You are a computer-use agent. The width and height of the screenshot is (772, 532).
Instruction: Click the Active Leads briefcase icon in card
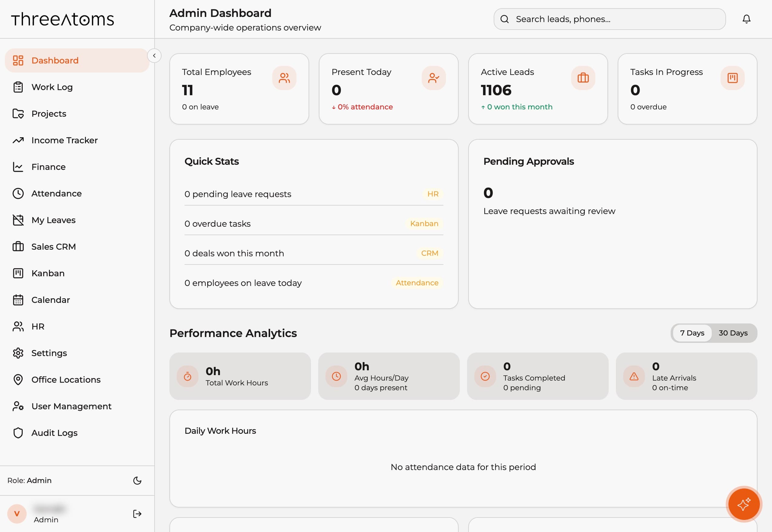pyautogui.click(x=583, y=78)
